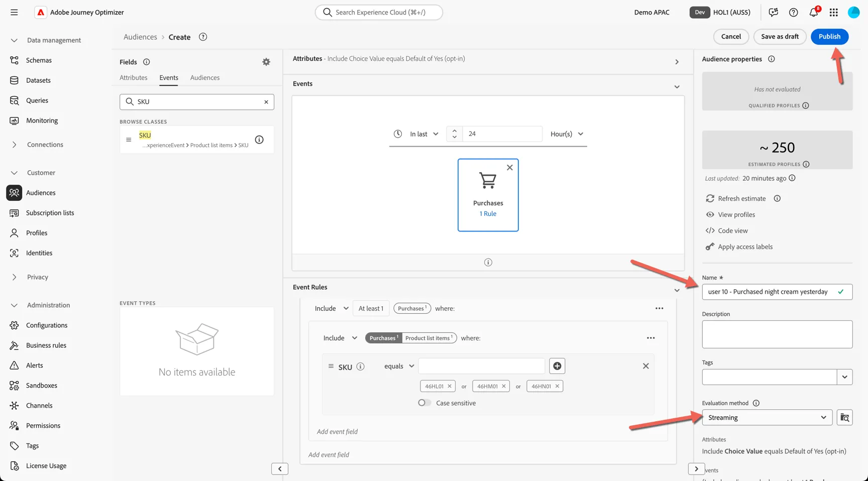Toggle the Case sensitive switch

424,403
